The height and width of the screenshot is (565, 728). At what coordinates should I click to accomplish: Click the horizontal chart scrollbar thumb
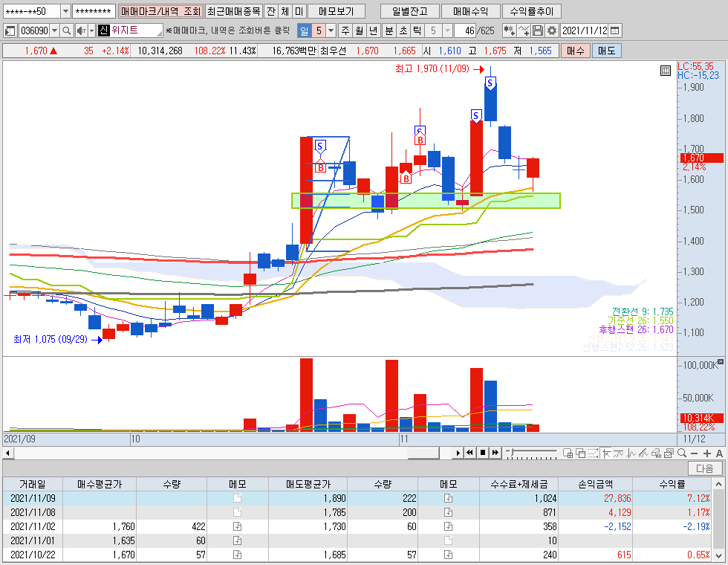click(423, 453)
